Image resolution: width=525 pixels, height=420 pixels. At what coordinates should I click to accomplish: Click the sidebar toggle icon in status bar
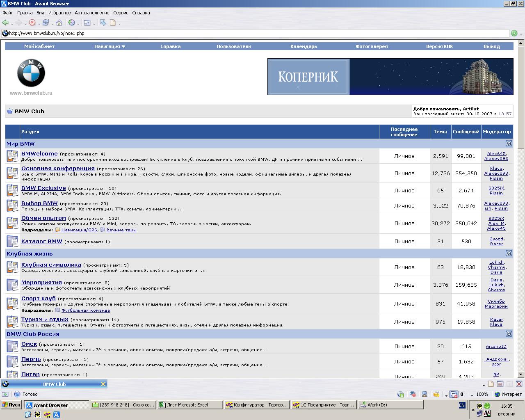click(x=5, y=394)
